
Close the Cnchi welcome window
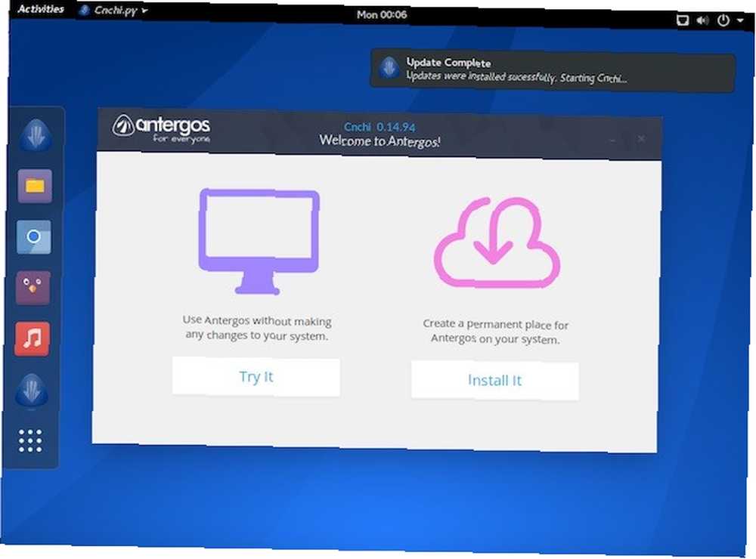point(641,139)
